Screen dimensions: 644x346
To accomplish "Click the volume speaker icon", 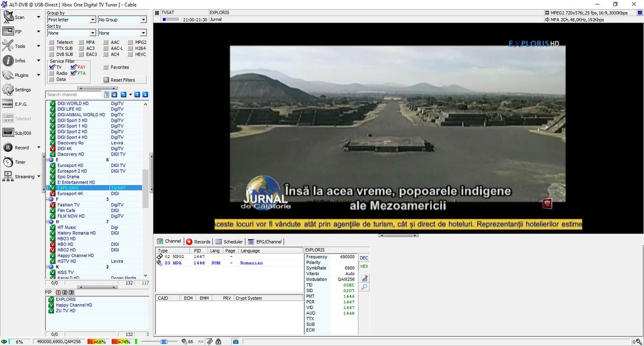I will (184, 342).
